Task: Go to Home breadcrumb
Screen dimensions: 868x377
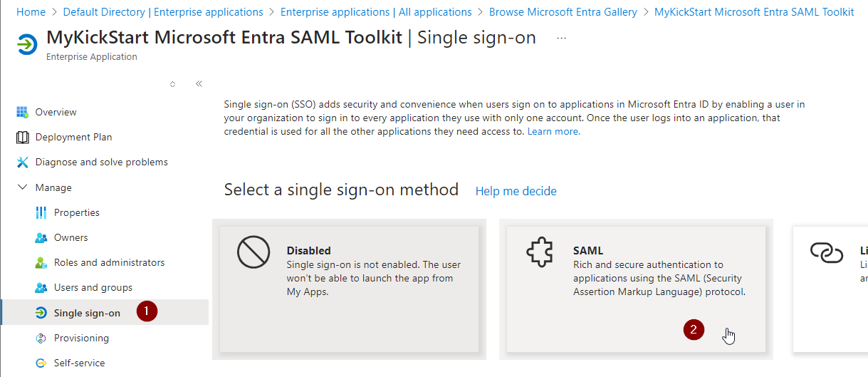Action: (x=31, y=12)
